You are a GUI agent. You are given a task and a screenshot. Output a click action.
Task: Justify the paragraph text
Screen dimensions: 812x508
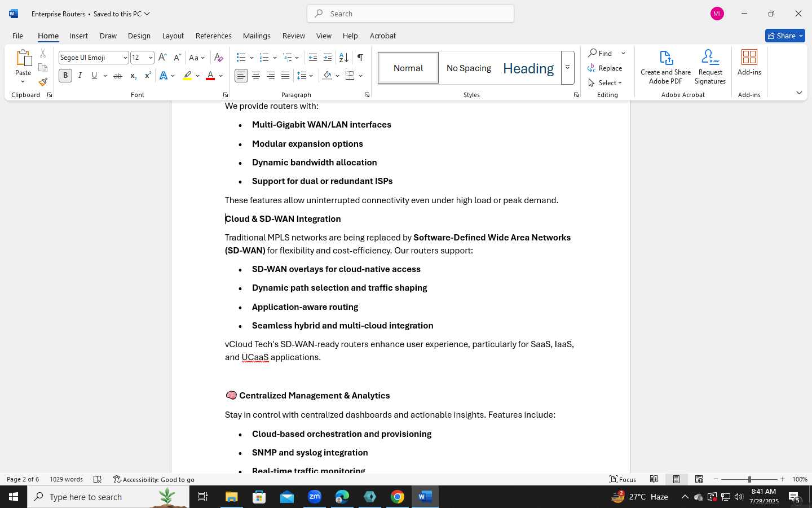pyautogui.click(x=285, y=76)
